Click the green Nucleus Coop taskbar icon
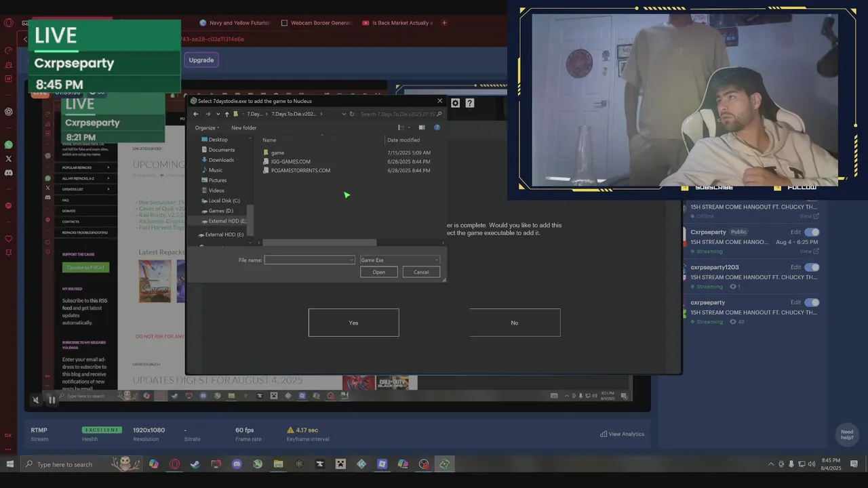Image resolution: width=868 pixels, height=488 pixels. (445, 464)
